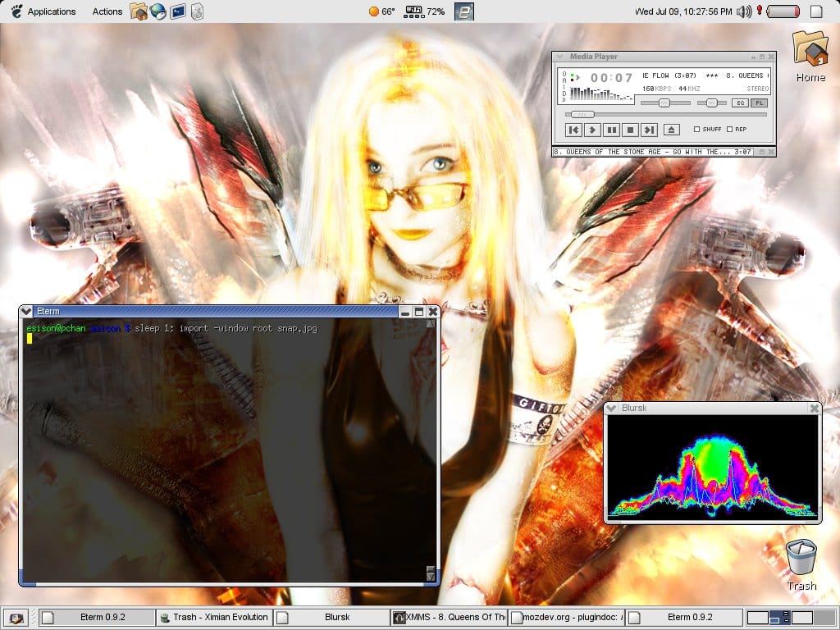
Task: Open the Actions menu
Action: point(107,11)
